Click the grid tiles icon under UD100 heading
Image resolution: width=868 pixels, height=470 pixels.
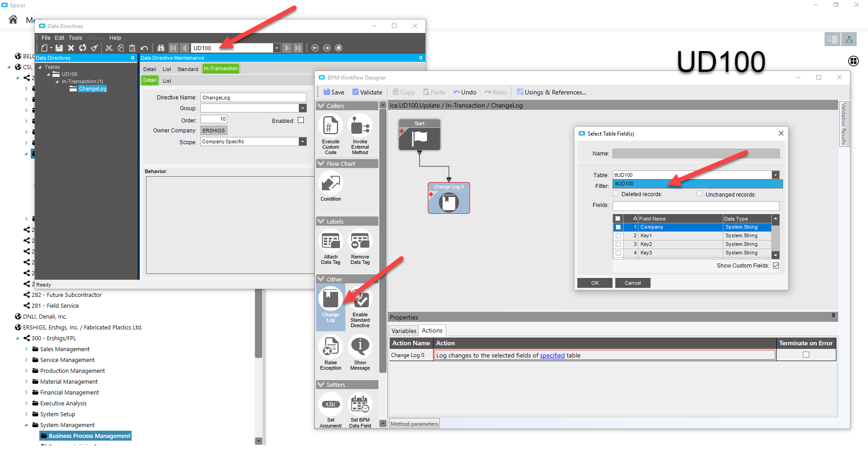(x=854, y=61)
